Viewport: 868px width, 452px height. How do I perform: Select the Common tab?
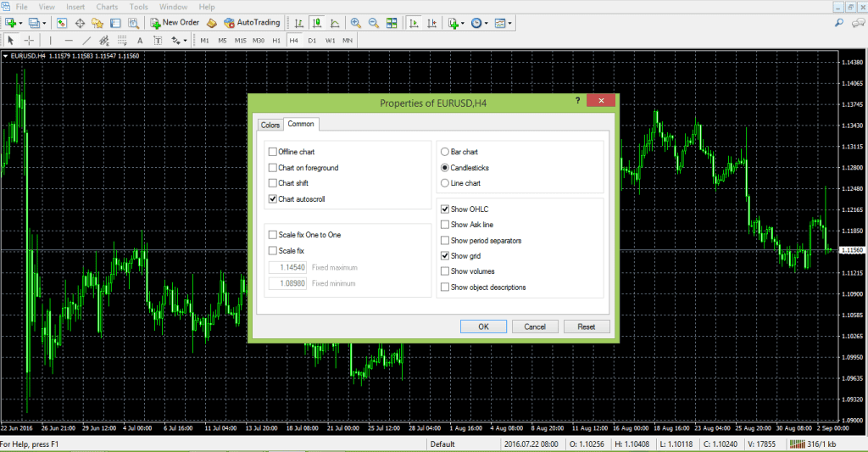tap(301, 124)
